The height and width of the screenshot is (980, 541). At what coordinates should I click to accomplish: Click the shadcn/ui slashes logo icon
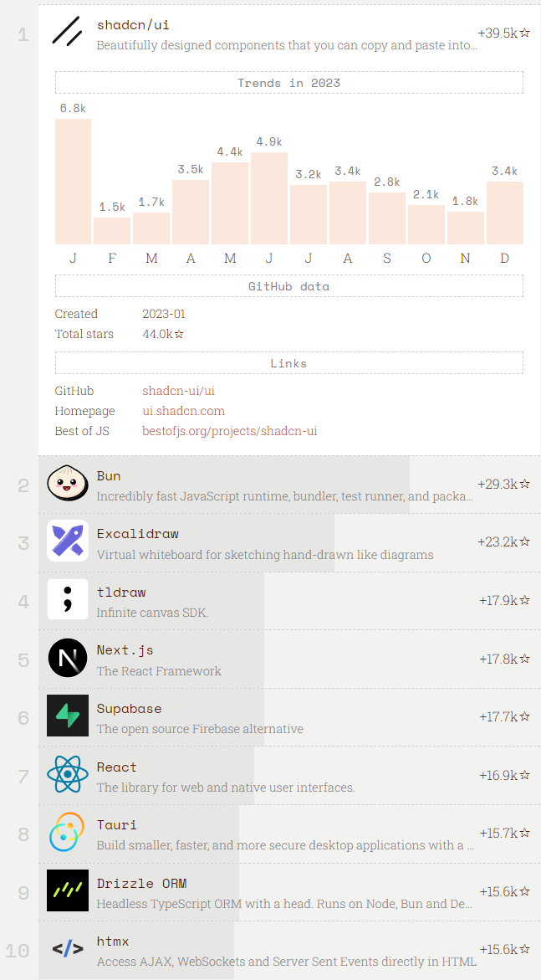(x=68, y=34)
